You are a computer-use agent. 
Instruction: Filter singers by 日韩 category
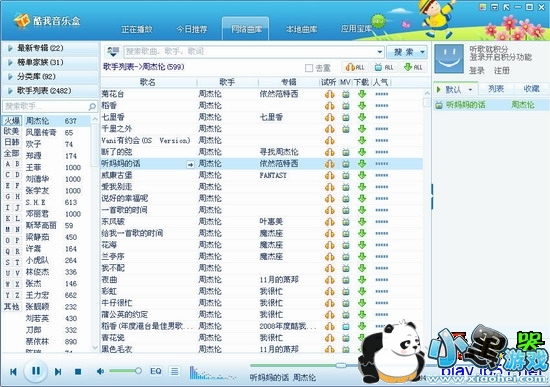12,142
